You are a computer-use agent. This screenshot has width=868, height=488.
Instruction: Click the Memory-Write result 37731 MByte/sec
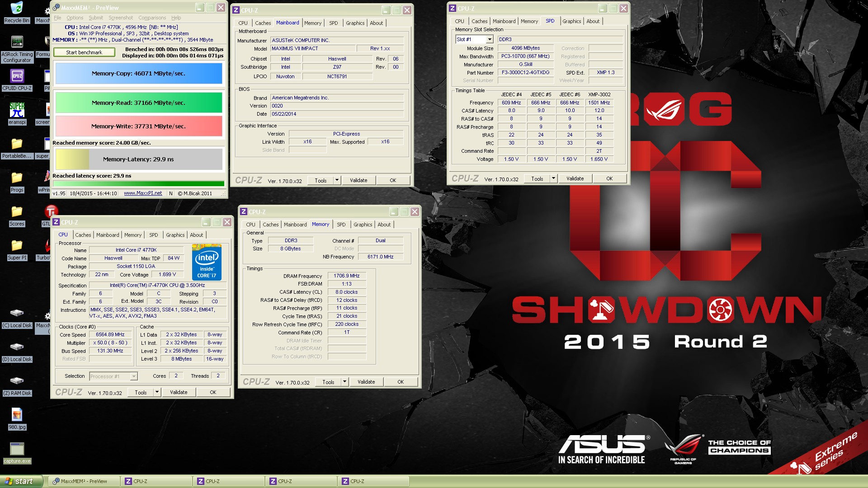tap(139, 126)
